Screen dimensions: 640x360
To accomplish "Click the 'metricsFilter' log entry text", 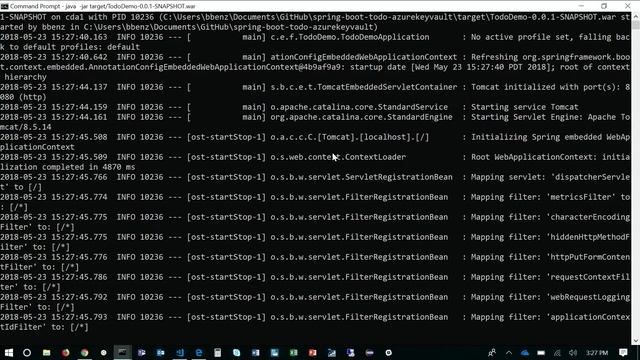I will pyautogui.click(x=581, y=197).
